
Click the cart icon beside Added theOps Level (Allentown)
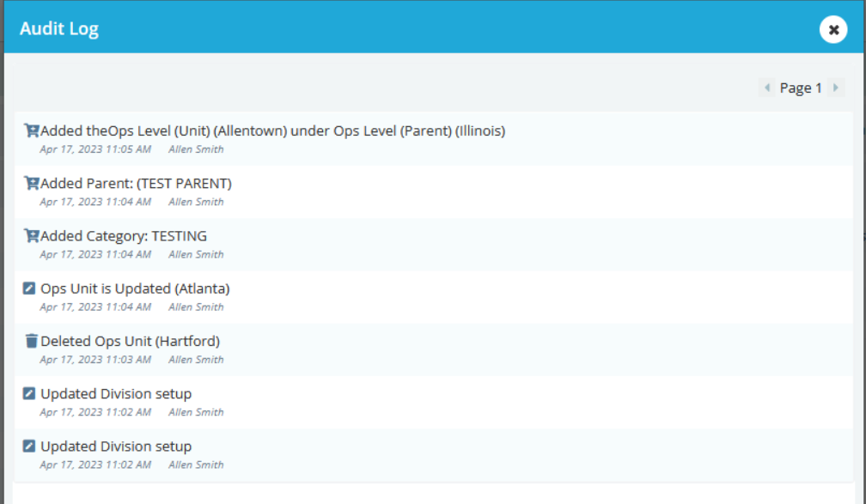(x=32, y=131)
